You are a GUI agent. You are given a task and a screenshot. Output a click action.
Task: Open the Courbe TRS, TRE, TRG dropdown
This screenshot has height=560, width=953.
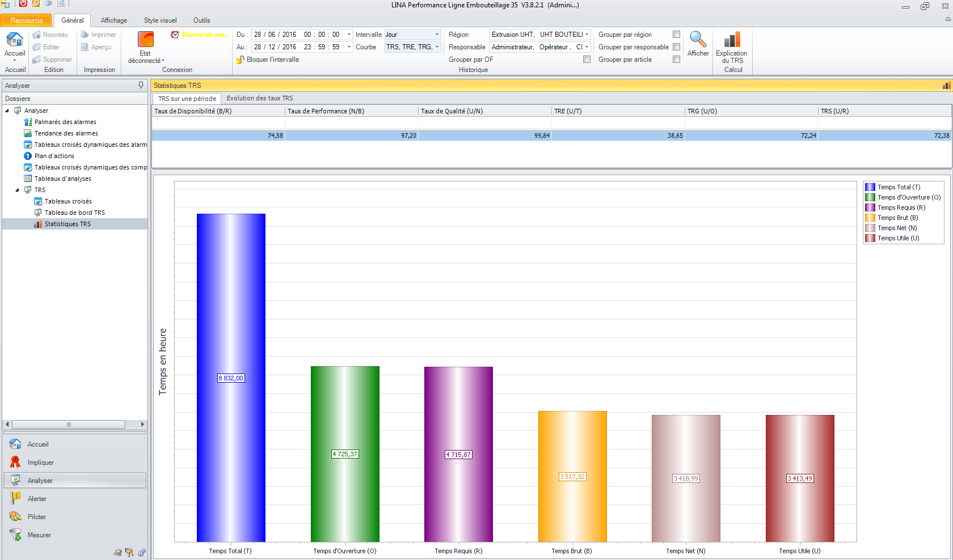437,47
